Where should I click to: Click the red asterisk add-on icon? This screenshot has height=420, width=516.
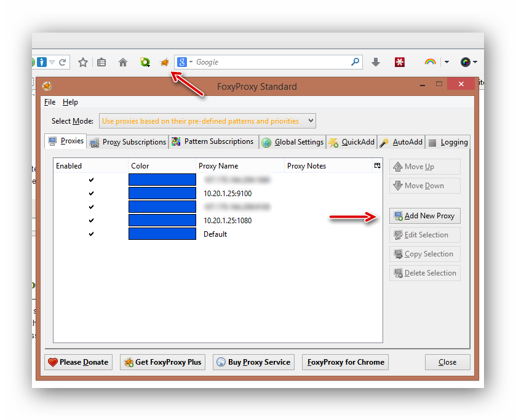point(400,62)
